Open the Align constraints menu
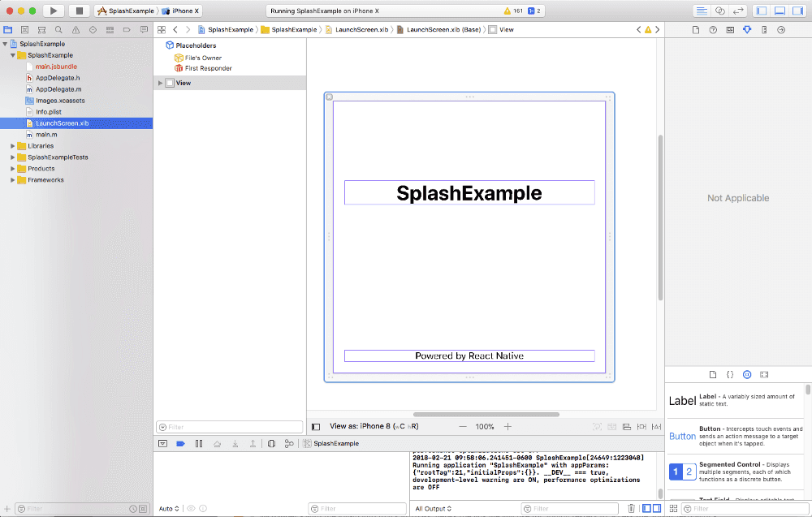812x517 pixels. tap(627, 427)
